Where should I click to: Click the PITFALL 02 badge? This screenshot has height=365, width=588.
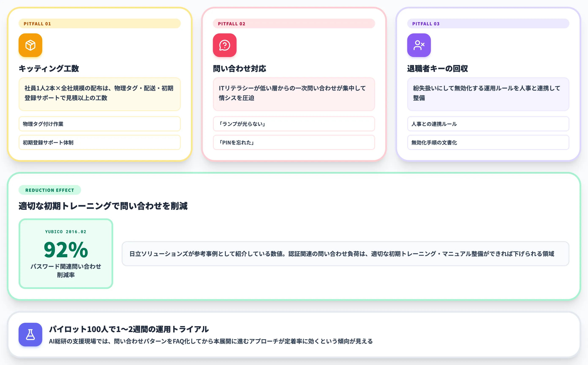294,24
